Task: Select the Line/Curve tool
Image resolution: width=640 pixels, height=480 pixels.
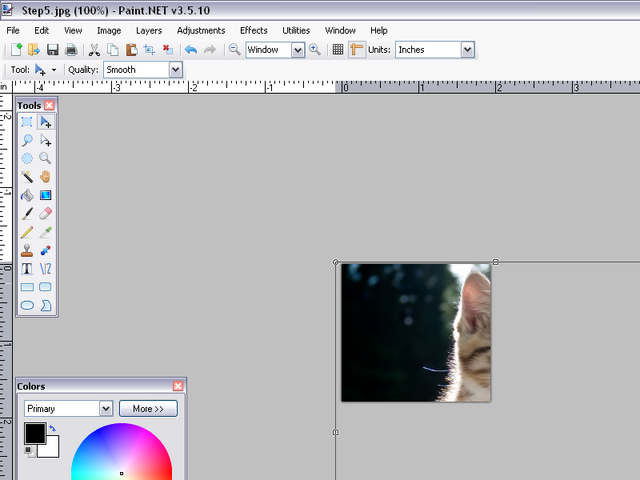Action: (45, 269)
